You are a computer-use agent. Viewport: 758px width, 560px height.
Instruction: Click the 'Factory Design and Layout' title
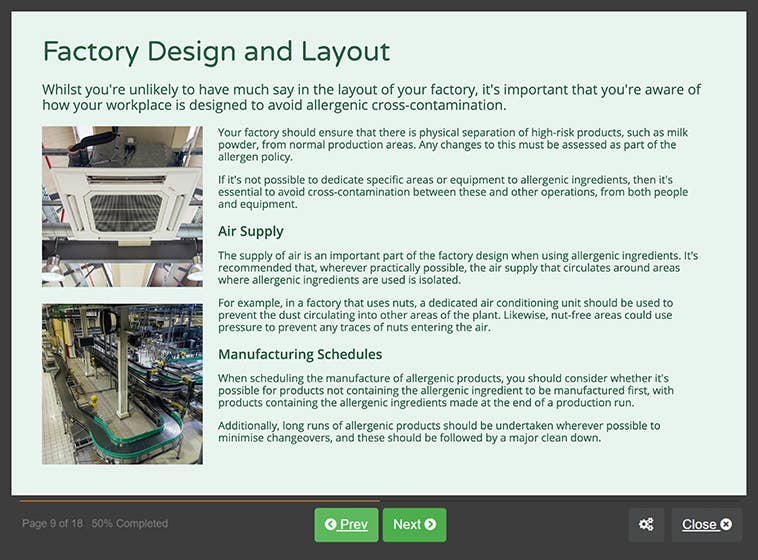click(216, 51)
